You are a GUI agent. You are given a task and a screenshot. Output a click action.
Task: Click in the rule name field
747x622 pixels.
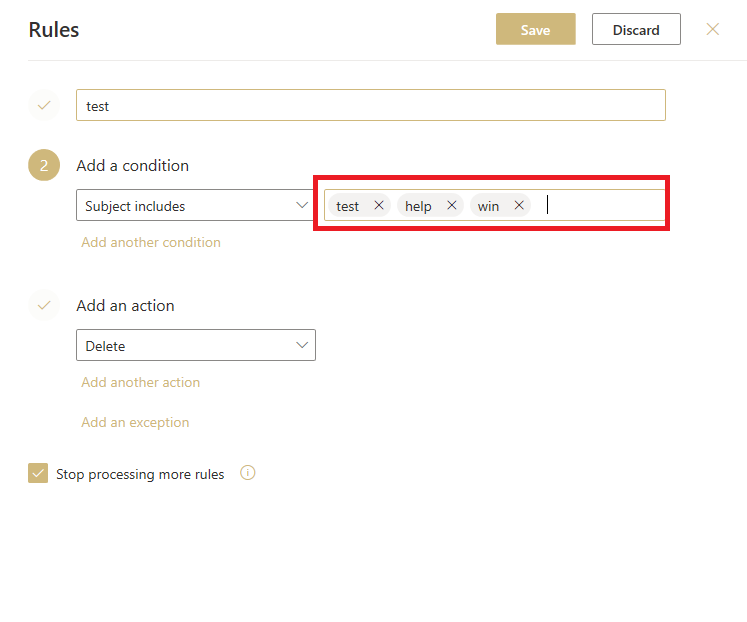[371, 105]
